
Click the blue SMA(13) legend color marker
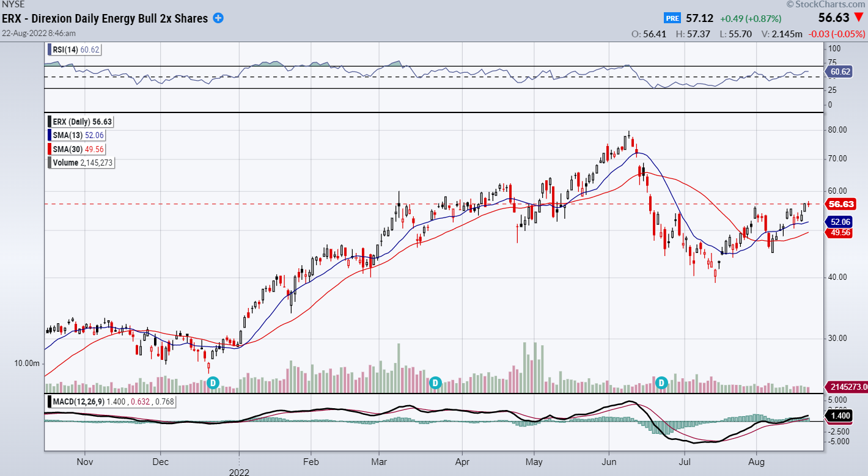(x=49, y=135)
